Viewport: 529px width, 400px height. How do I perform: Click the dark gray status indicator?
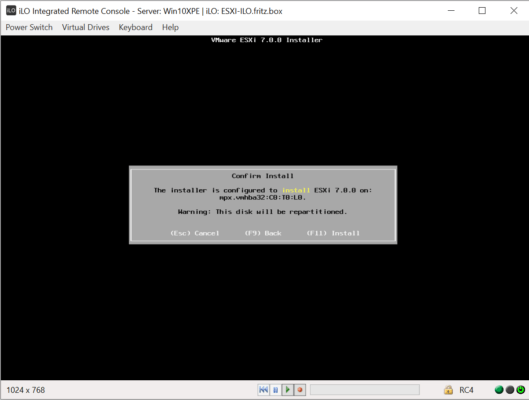click(x=510, y=390)
